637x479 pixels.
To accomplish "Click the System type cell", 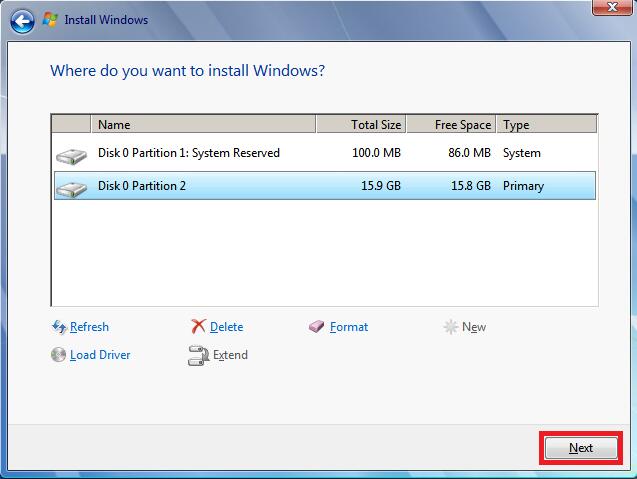I will (x=522, y=153).
